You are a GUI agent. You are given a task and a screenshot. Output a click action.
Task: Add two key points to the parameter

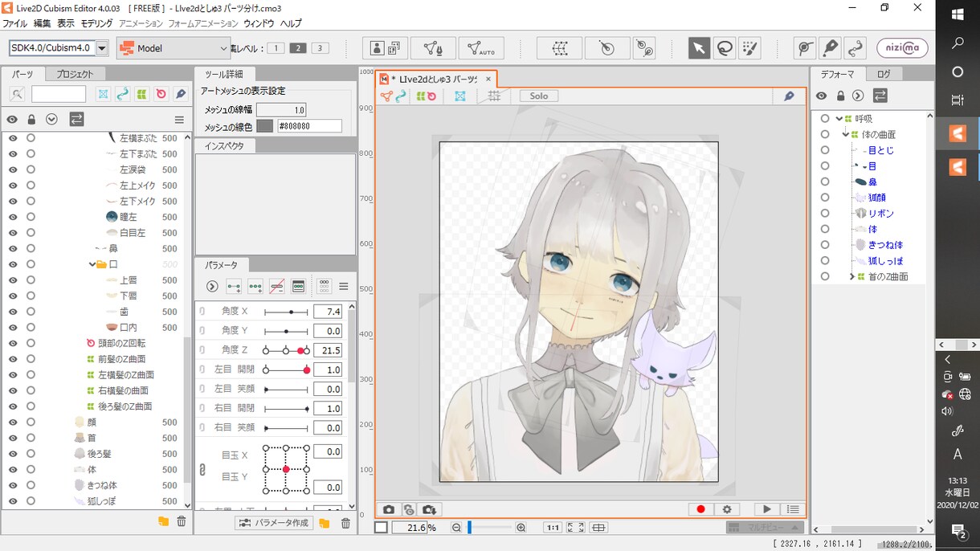point(234,286)
